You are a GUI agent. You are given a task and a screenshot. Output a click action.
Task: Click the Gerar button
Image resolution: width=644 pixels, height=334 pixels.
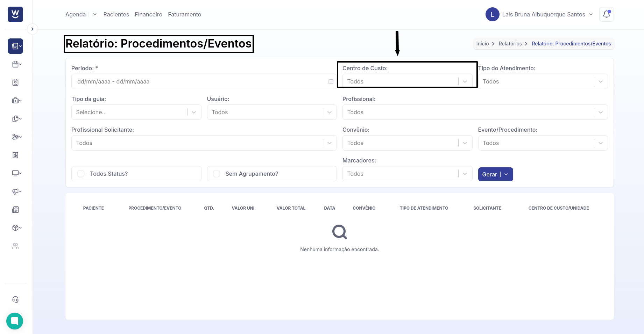[x=489, y=174]
